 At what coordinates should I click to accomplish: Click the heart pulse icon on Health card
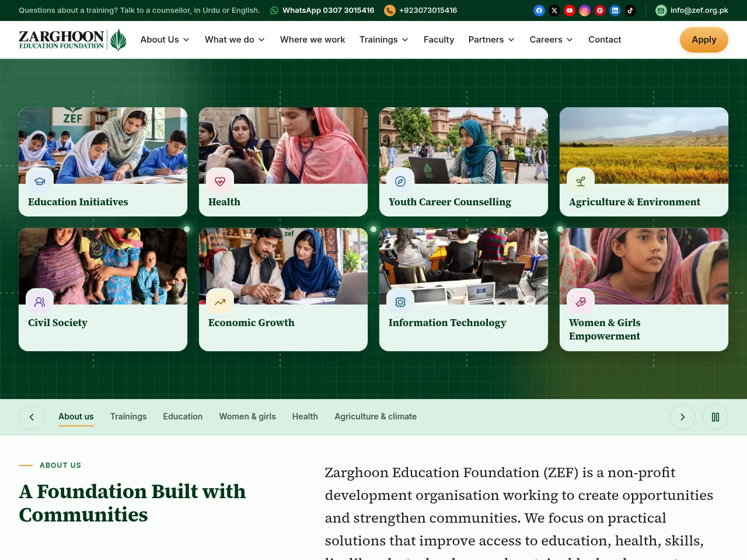pyautogui.click(x=220, y=181)
